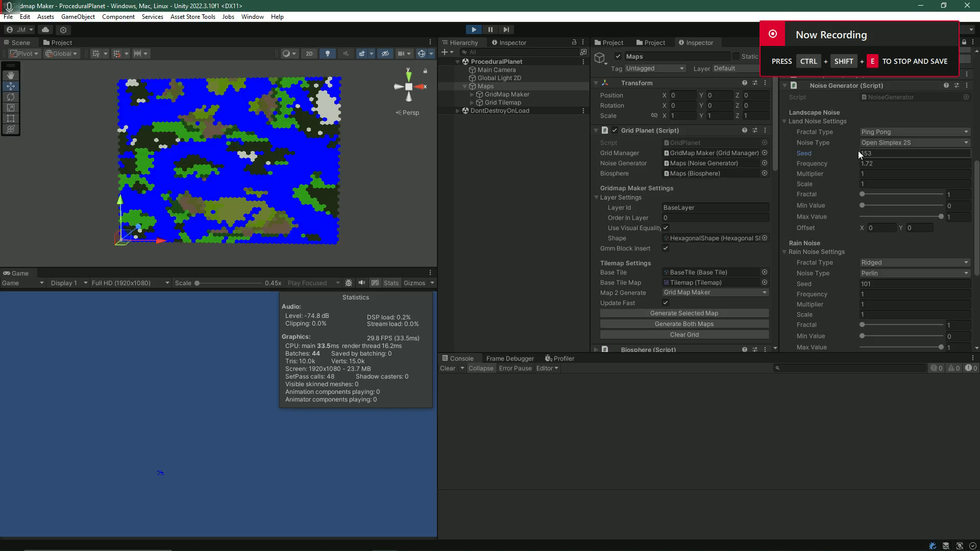
Task: Adjust the Game view Scale slider
Action: 229,283
